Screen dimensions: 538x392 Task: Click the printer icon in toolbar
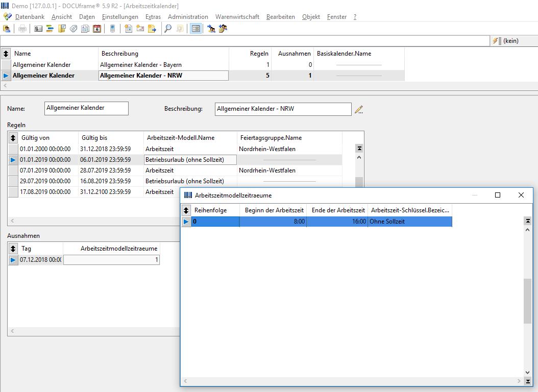[22, 29]
